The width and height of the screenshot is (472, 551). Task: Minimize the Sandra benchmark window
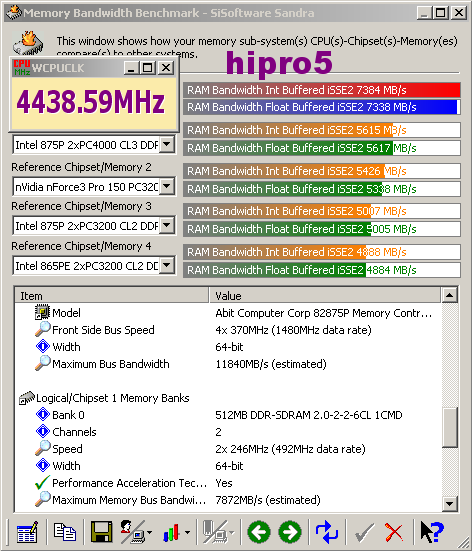coord(425,13)
